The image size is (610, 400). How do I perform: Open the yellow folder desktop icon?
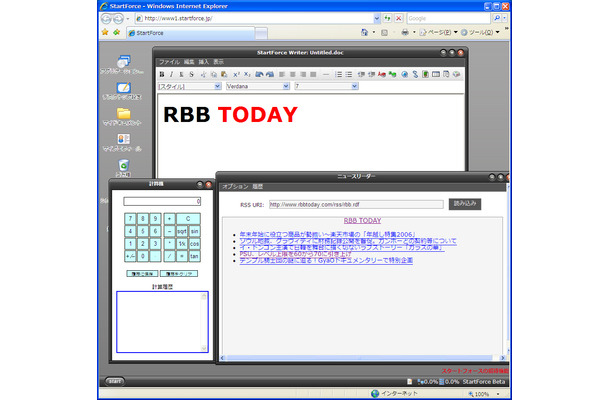click(x=123, y=113)
